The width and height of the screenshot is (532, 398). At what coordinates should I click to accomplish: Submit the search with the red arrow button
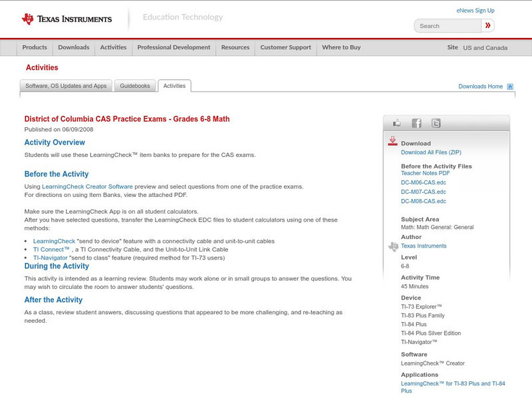click(489, 25)
